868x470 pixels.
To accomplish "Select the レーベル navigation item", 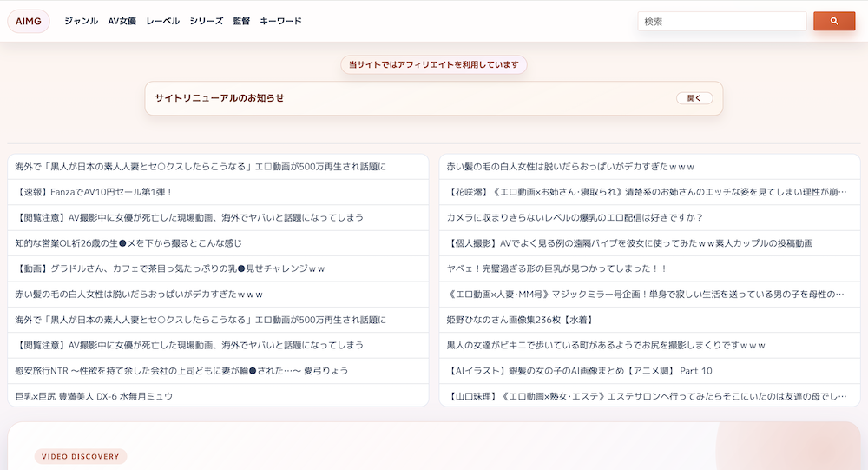I will [x=162, y=21].
